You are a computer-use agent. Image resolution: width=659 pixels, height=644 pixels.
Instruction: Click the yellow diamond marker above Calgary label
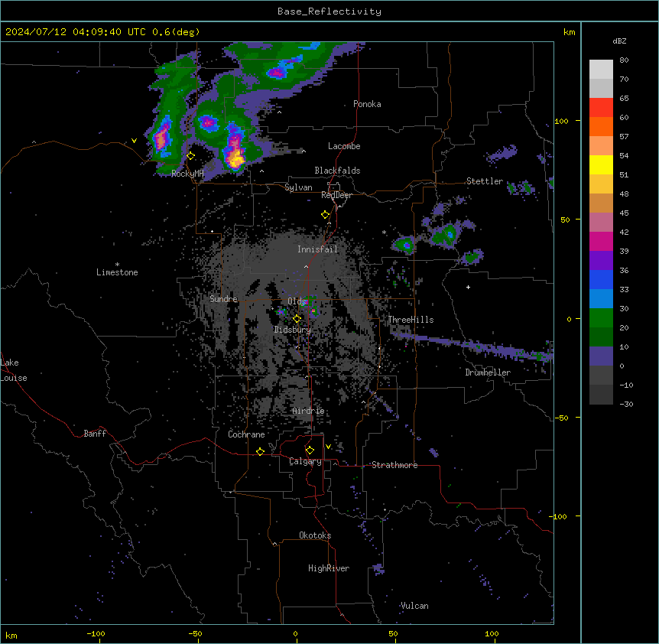(310, 450)
